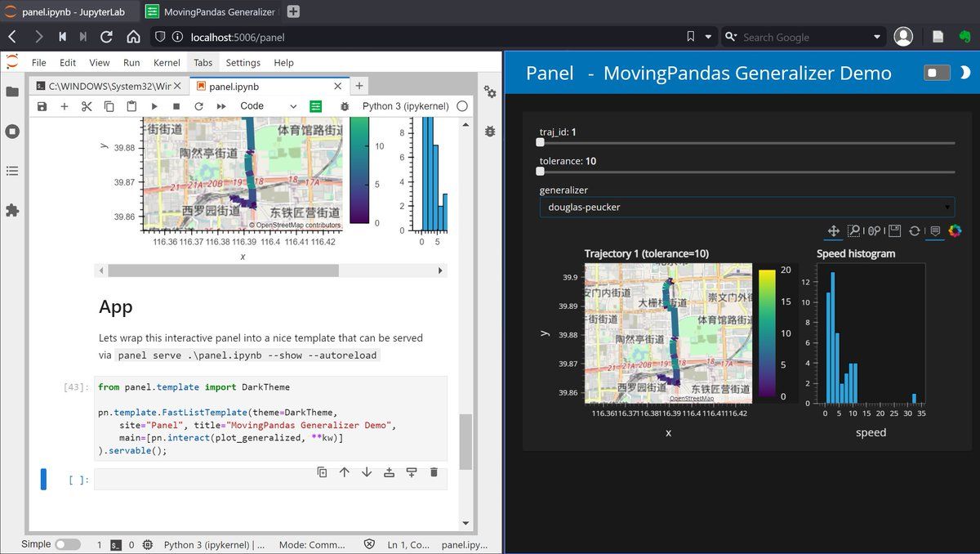980x554 pixels.
Task: Save the notebook with the disk icon
Action: pyautogui.click(x=42, y=106)
